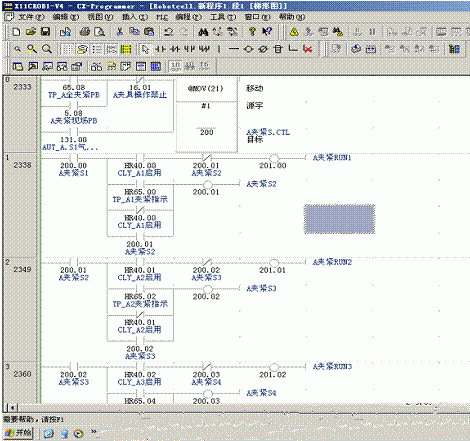This screenshot has height=441, width=470.
Task: Create a new project with New icon
Action: [x=16, y=32]
